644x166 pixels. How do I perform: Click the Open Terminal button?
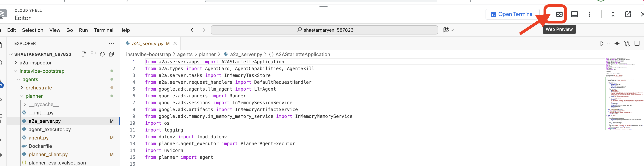[x=512, y=14]
